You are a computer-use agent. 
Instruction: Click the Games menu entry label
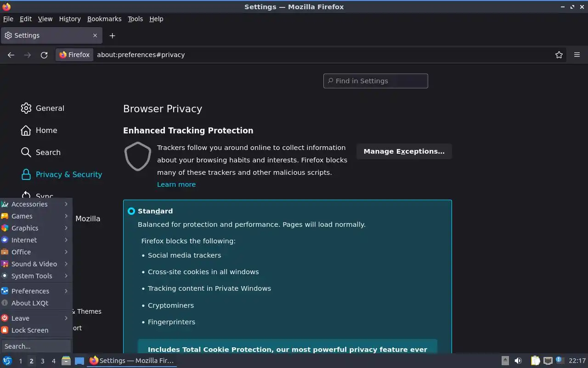tap(22, 216)
